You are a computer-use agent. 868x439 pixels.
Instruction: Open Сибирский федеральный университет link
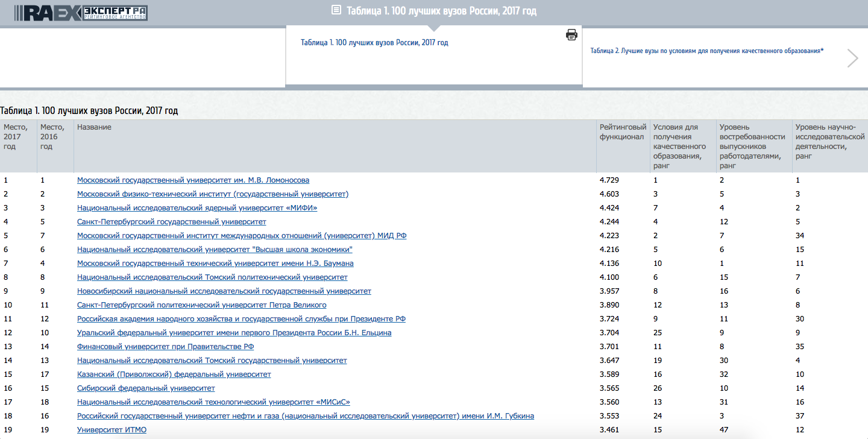point(146,388)
